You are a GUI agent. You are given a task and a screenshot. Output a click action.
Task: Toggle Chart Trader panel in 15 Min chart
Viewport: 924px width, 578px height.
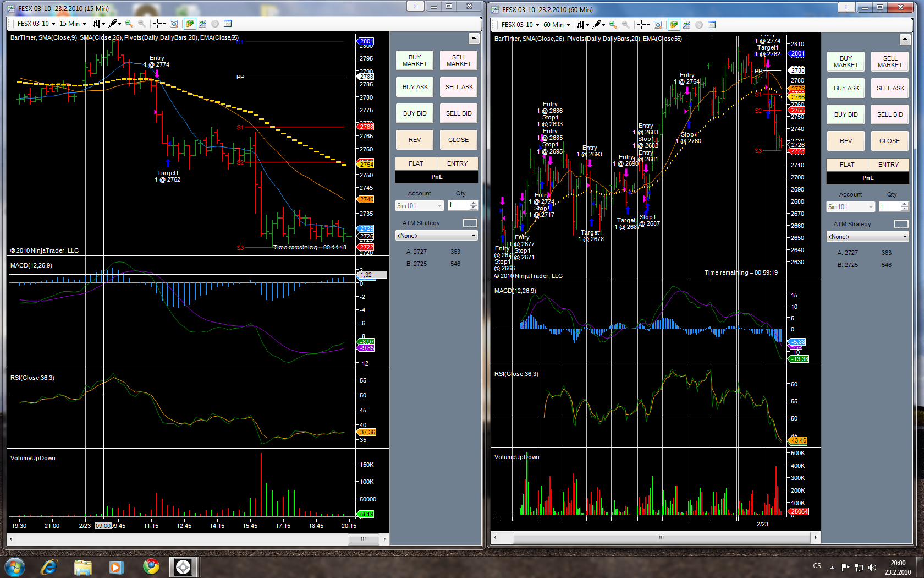189,24
